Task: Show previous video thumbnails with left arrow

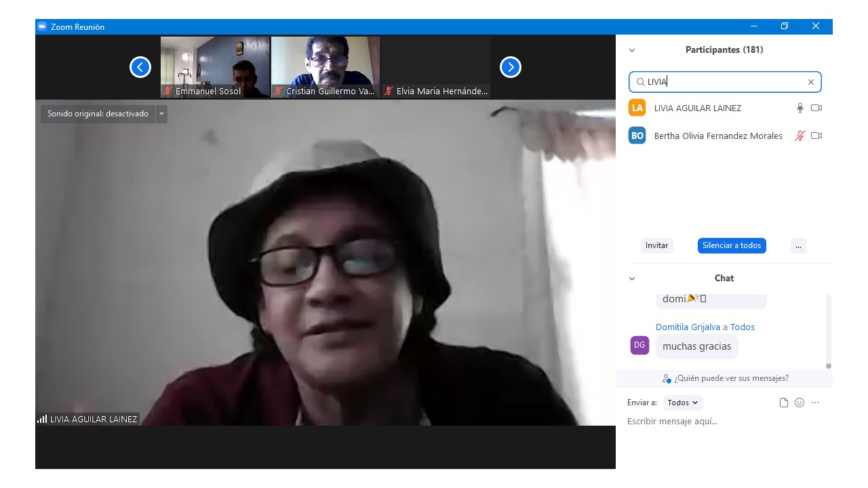Action: (140, 67)
